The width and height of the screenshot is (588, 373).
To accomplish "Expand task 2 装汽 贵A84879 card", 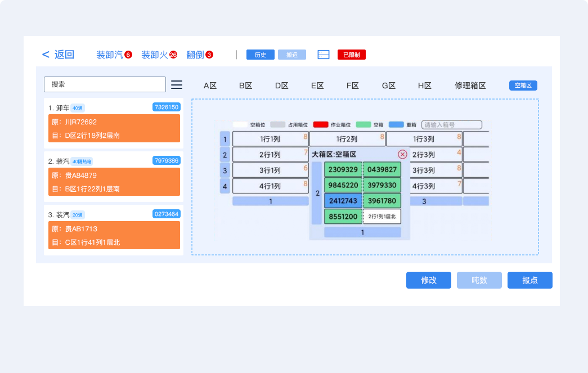I will 114,182.
